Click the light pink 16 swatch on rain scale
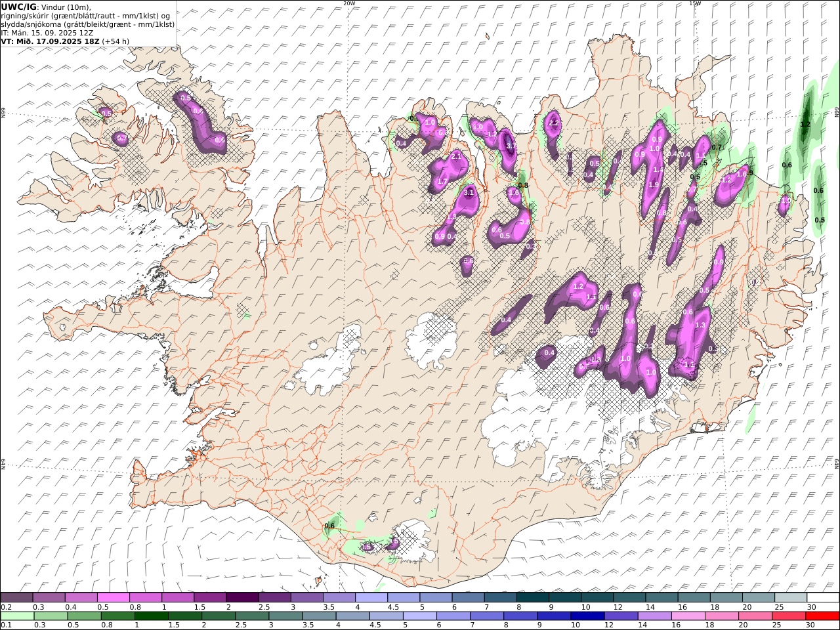The width and height of the screenshot is (840, 630). tap(688, 616)
